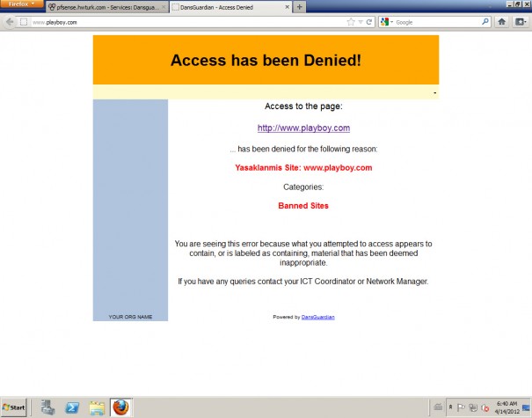Open the address bar history dropdown arrow
The width and height of the screenshot is (532, 418).
(361, 22)
